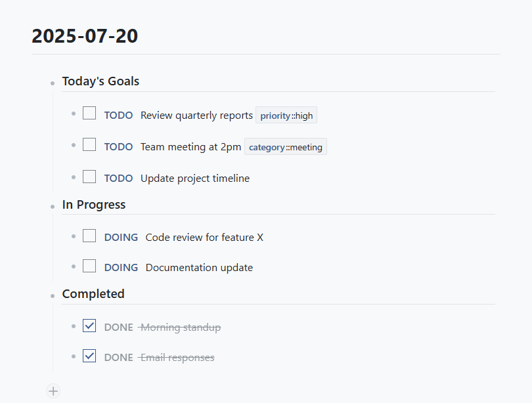Viewport: 532px width, 403px height.
Task: Click the DONE marker on Email responses
Action: [118, 358]
